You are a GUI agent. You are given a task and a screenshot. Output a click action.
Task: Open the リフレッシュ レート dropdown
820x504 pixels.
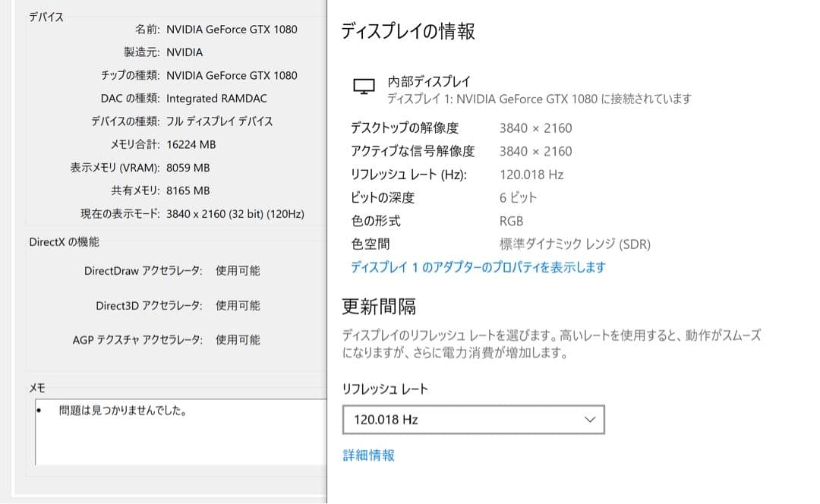pos(473,418)
